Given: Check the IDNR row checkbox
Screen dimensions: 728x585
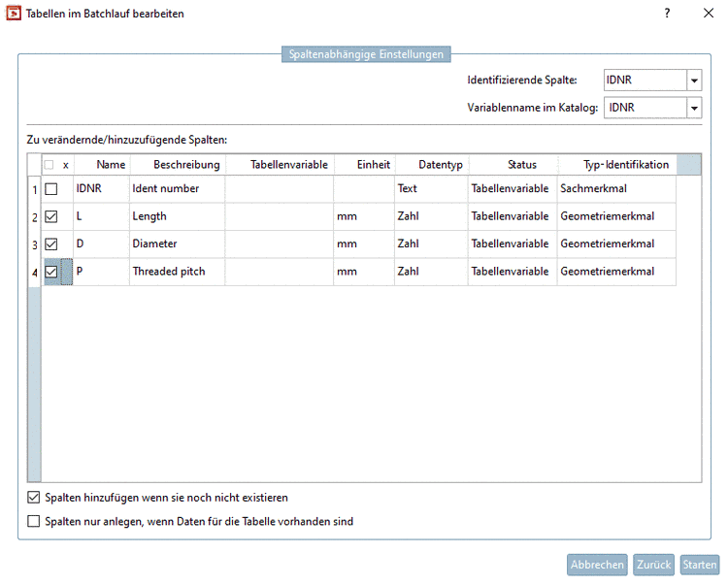Looking at the screenshot, I should [x=51, y=189].
